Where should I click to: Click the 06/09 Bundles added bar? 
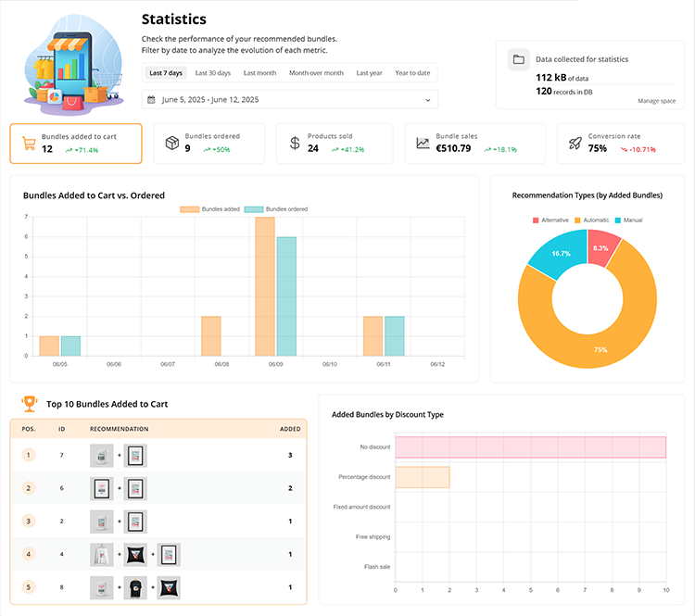[265, 286]
